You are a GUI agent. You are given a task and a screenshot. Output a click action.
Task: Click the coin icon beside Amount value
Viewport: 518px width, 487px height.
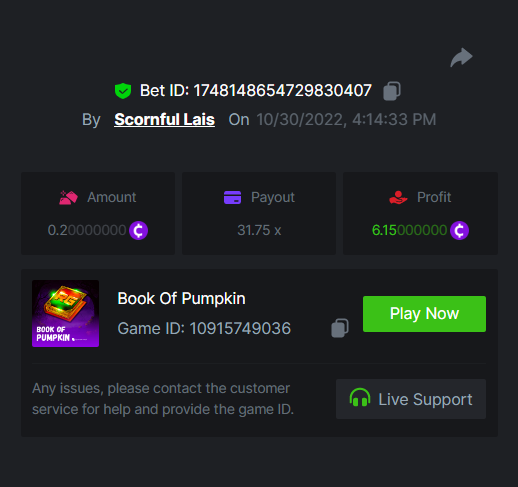point(138,230)
